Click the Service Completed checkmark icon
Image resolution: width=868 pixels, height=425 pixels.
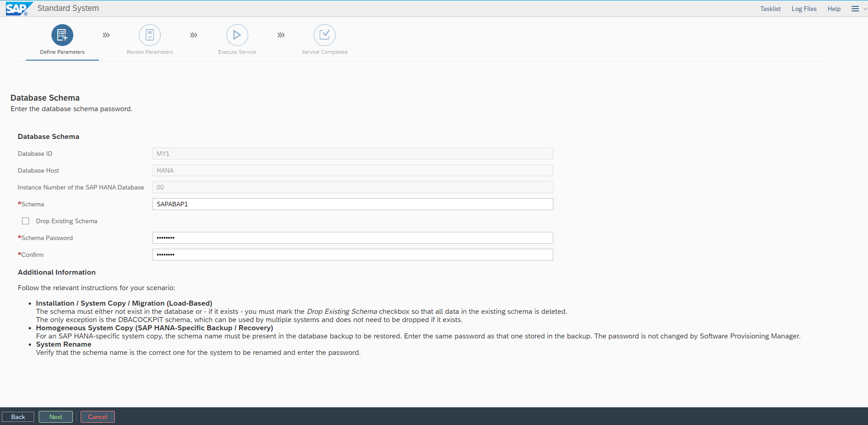325,35
